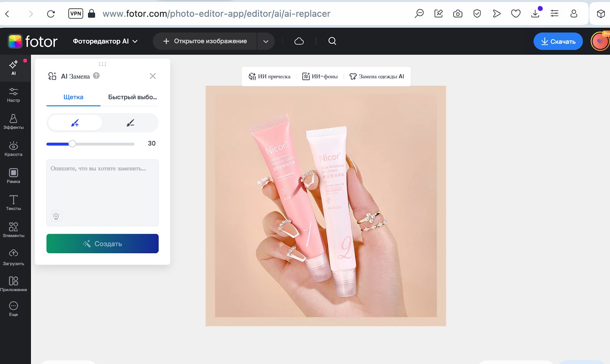The height and width of the screenshot is (364, 610).
Task: Go forward in browser history
Action: click(31, 14)
